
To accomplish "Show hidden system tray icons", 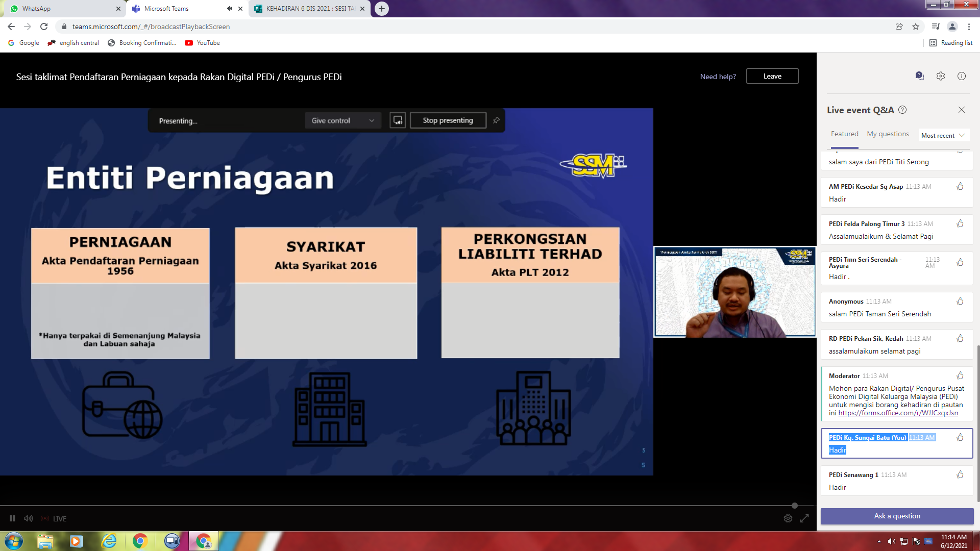I will coord(879,541).
